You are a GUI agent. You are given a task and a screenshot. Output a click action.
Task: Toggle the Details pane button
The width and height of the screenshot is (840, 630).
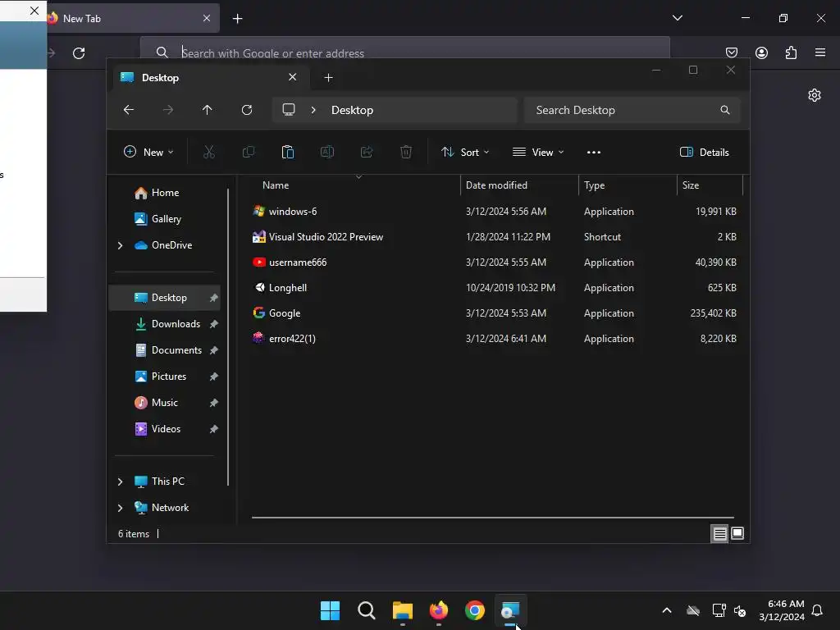tap(704, 152)
